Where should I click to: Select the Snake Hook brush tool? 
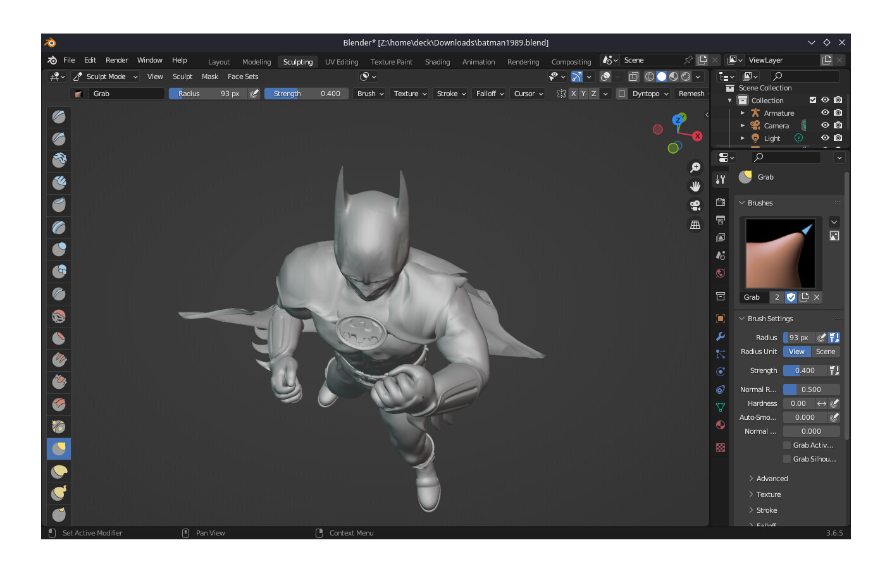[59, 493]
